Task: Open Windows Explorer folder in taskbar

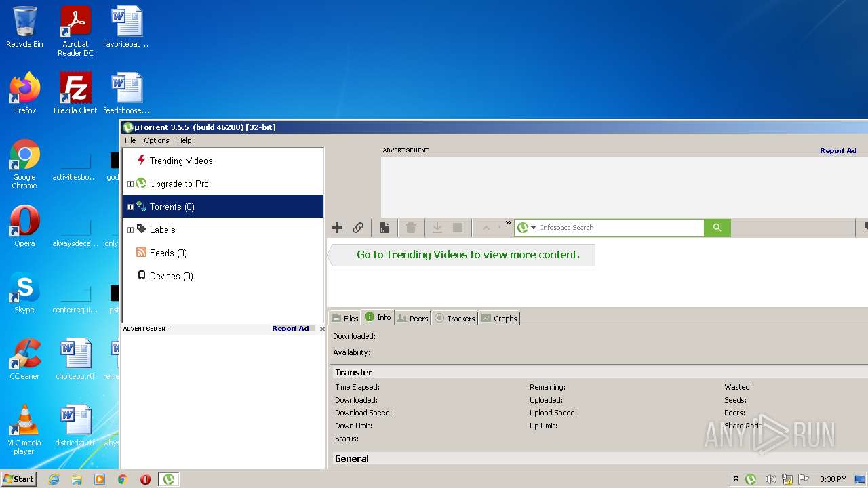Action: [x=77, y=479]
